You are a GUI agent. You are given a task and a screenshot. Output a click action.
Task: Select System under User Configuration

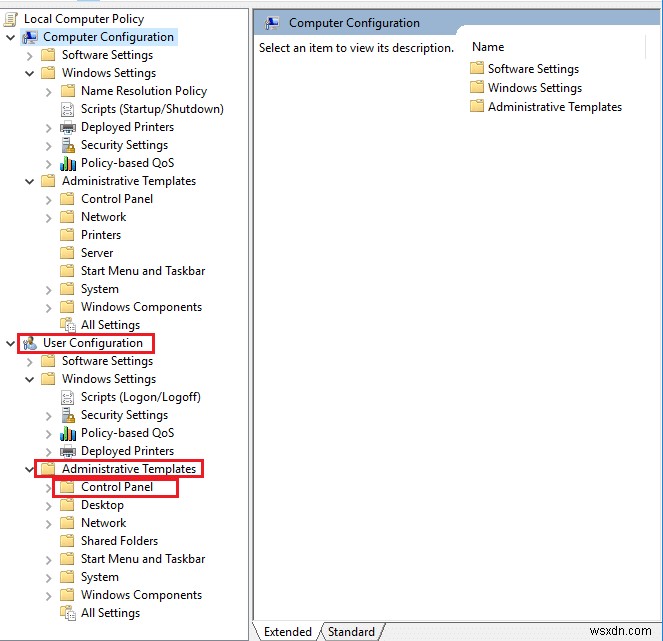coord(100,577)
